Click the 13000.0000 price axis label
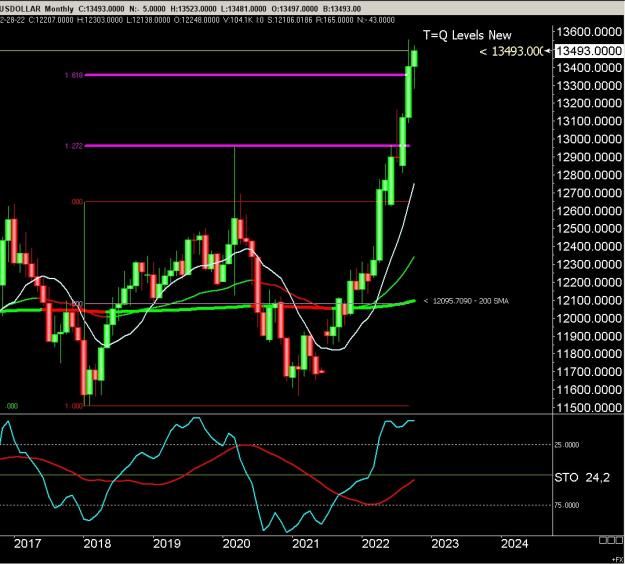Image resolution: width=625 pixels, height=564 pixels. pos(589,139)
